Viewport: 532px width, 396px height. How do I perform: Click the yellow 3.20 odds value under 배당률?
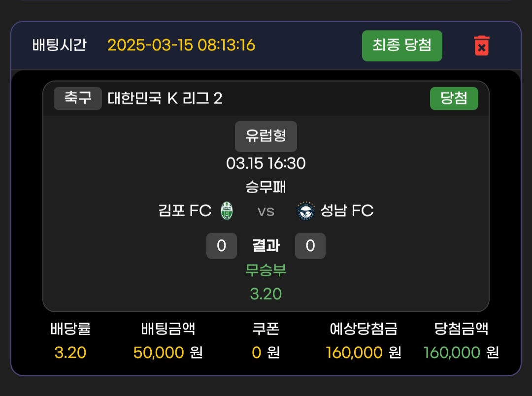[x=70, y=353]
